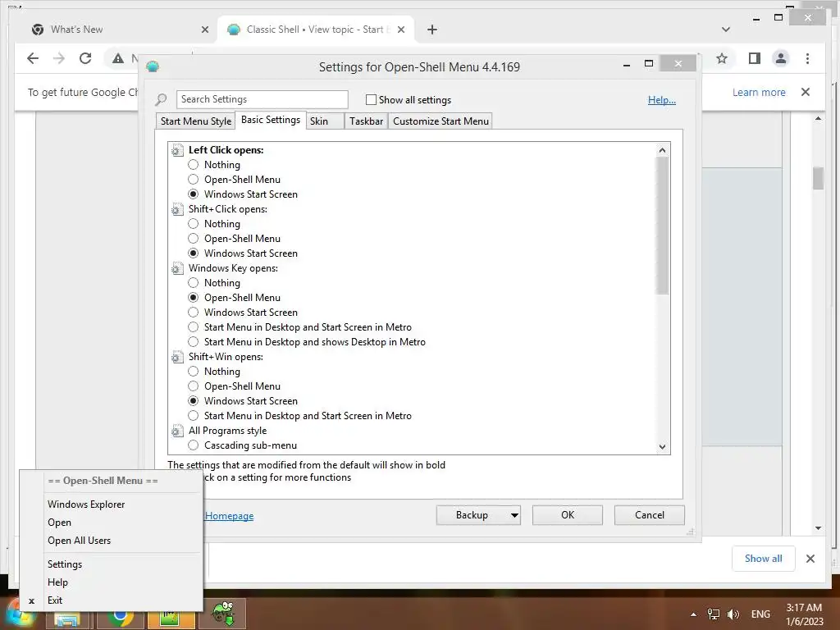840x630 pixels.
Task: Close the Classic Shell tab
Action: 400,30
